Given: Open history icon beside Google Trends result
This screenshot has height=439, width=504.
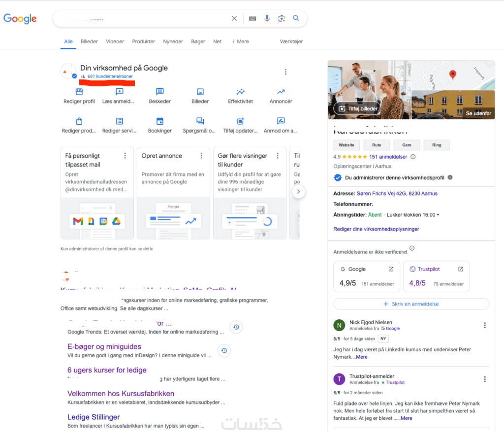Looking at the screenshot, I should (236, 327).
